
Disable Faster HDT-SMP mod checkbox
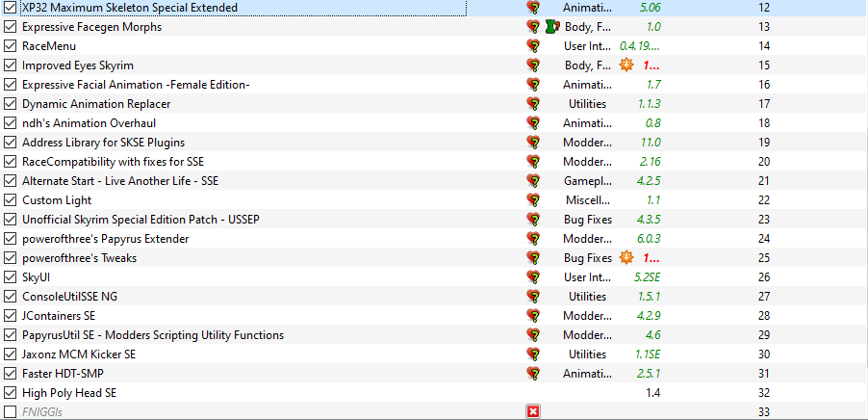point(10,374)
